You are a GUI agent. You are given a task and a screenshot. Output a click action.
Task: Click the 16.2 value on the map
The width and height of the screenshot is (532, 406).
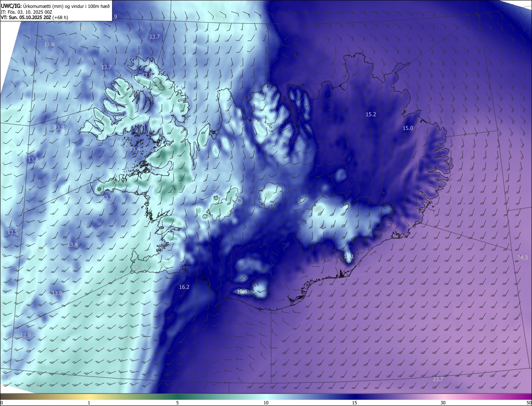(x=184, y=287)
